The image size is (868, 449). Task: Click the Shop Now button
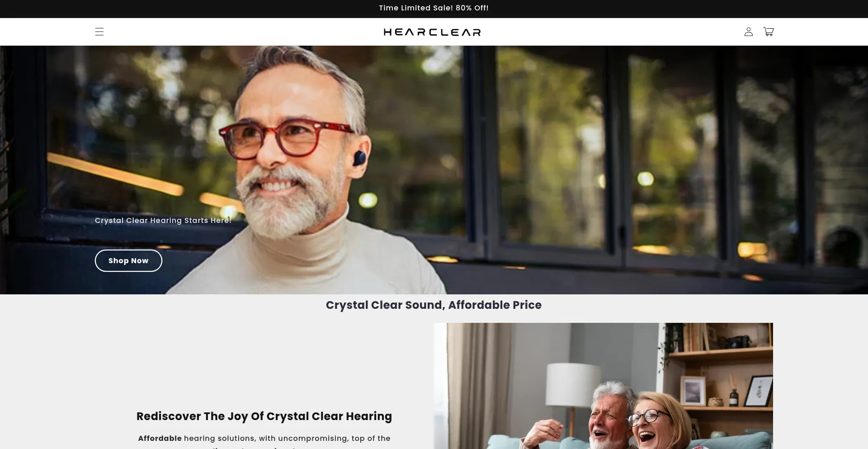pos(128,260)
